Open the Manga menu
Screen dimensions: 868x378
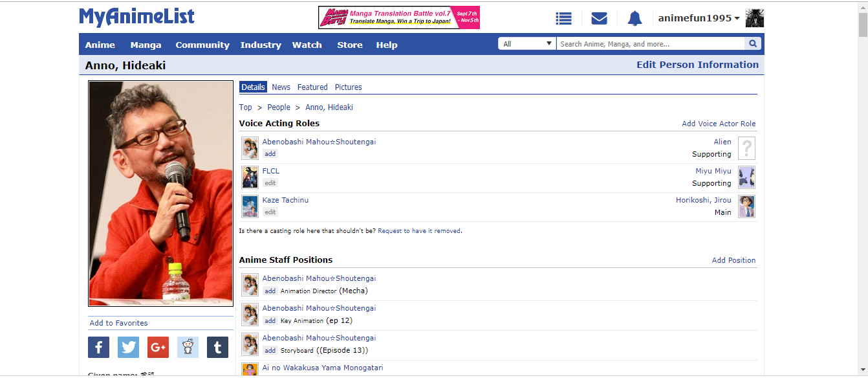point(146,45)
